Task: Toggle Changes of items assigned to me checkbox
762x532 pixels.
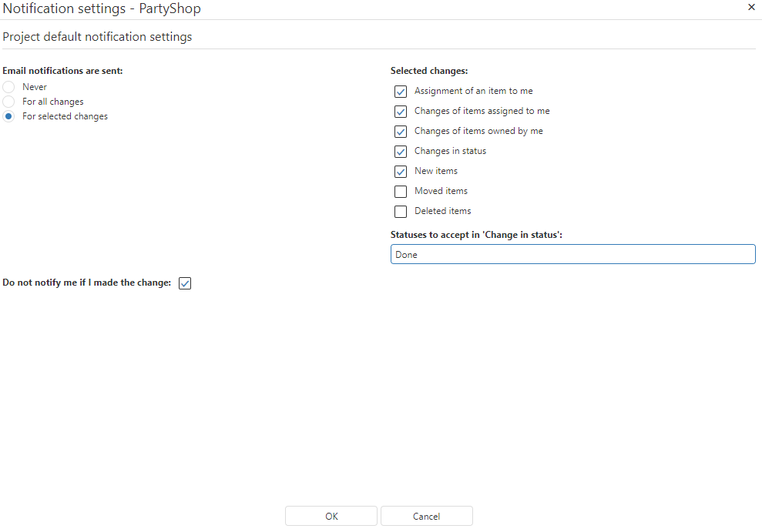Action: 401,112
